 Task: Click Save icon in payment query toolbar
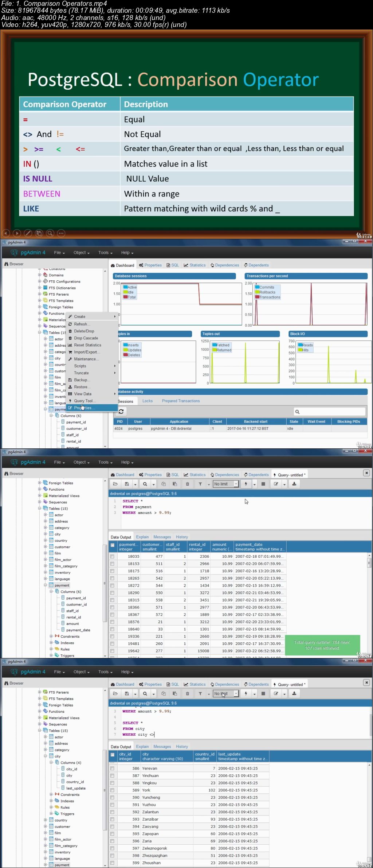click(127, 484)
